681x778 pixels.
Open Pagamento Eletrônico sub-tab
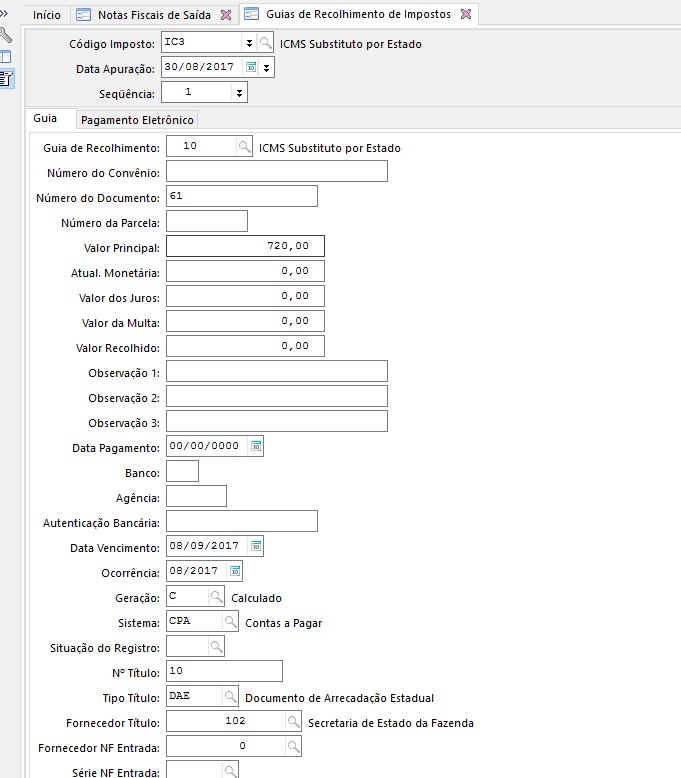pyautogui.click(x=137, y=120)
